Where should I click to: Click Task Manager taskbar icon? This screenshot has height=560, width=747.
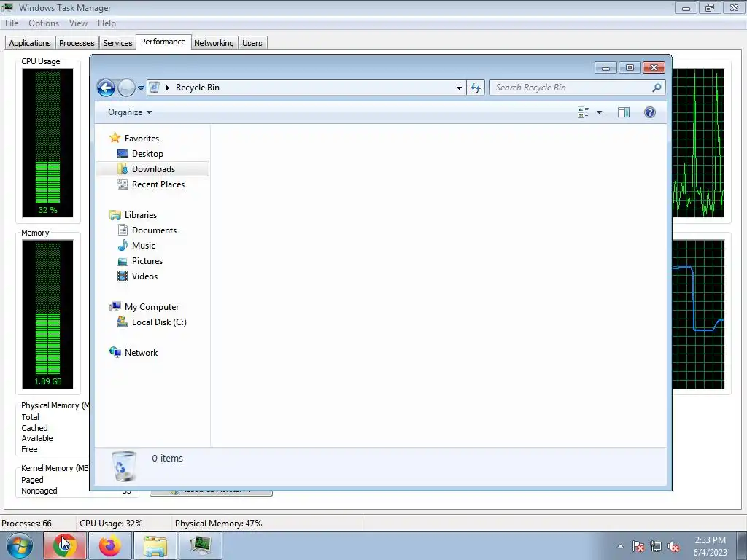(x=201, y=545)
